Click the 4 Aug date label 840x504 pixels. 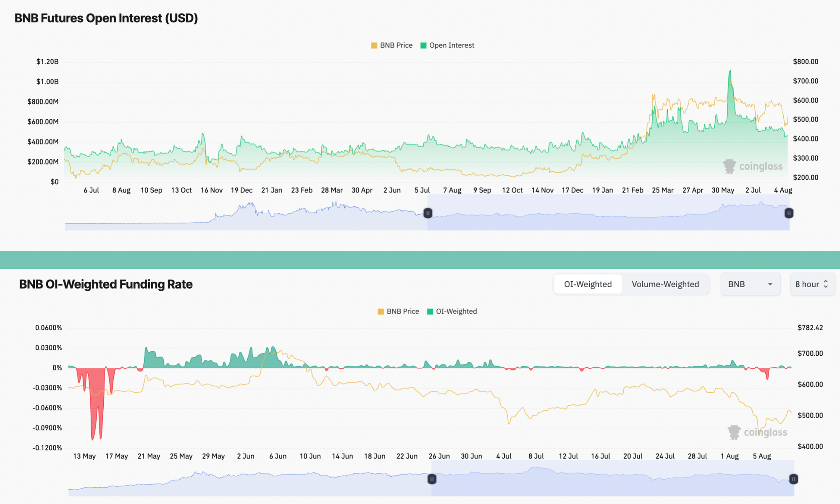coord(783,190)
